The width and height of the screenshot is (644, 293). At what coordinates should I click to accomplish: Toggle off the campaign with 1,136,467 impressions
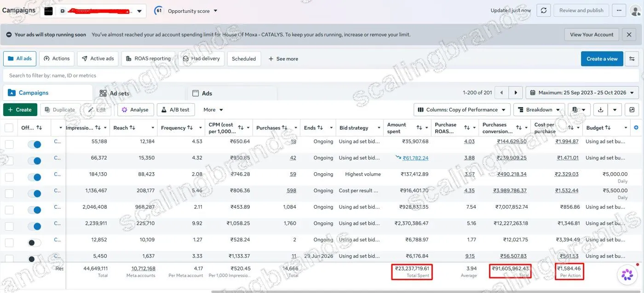(x=34, y=193)
